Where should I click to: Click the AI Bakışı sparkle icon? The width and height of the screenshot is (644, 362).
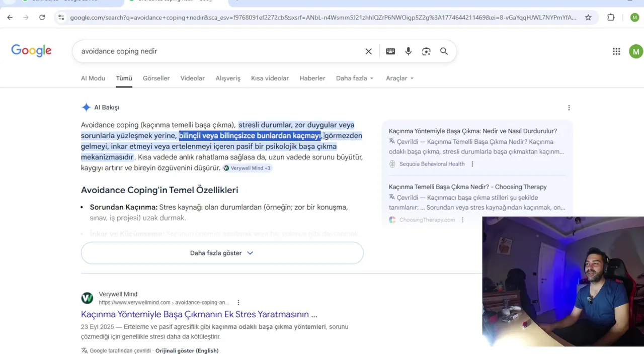[x=86, y=107]
